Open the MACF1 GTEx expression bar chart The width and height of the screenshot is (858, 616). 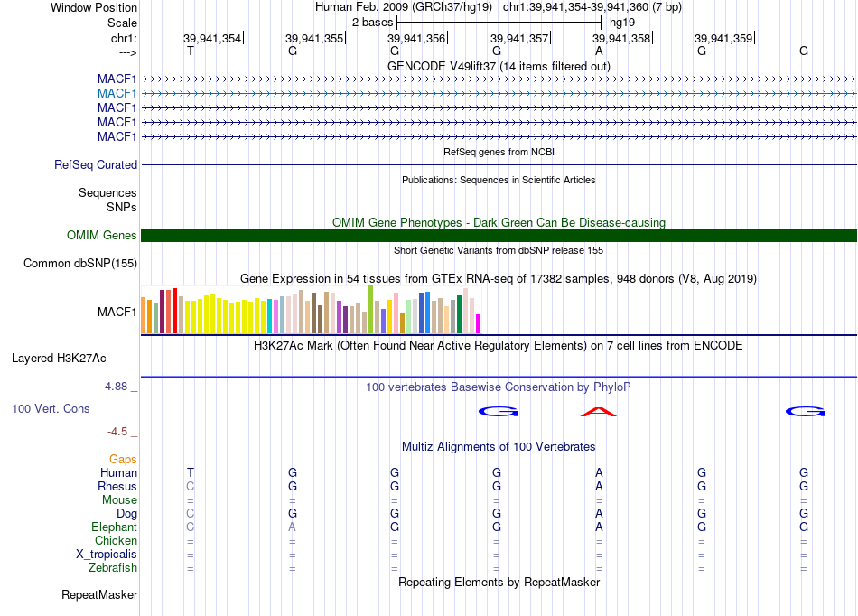click(311, 310)
